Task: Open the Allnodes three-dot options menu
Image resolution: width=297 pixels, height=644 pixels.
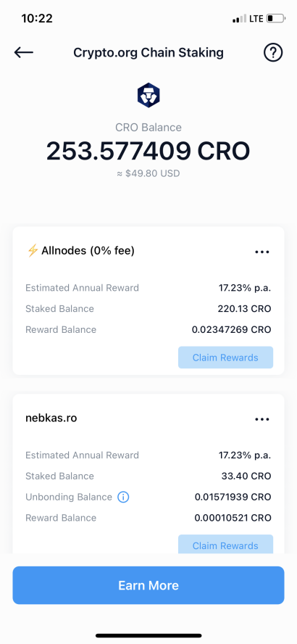Action: pos(262,252)
